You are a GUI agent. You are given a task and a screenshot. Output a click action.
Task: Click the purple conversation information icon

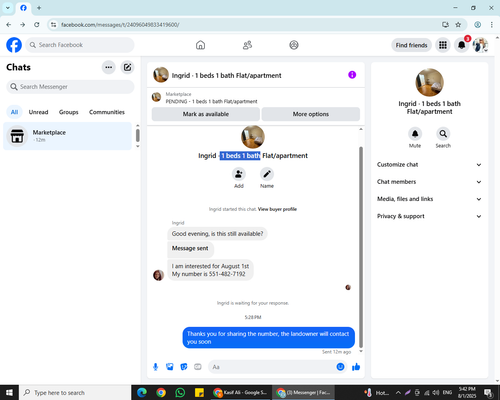coord(352,75)
